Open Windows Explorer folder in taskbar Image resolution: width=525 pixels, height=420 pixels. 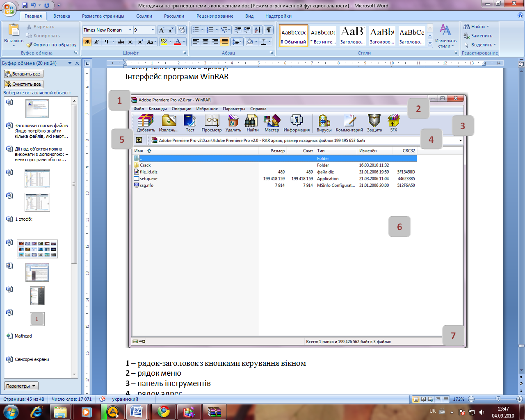tap(60, 411)
